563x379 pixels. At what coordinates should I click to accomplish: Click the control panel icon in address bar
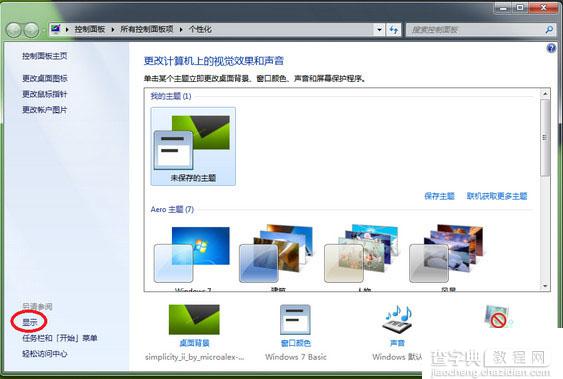[x=56, y=28]
